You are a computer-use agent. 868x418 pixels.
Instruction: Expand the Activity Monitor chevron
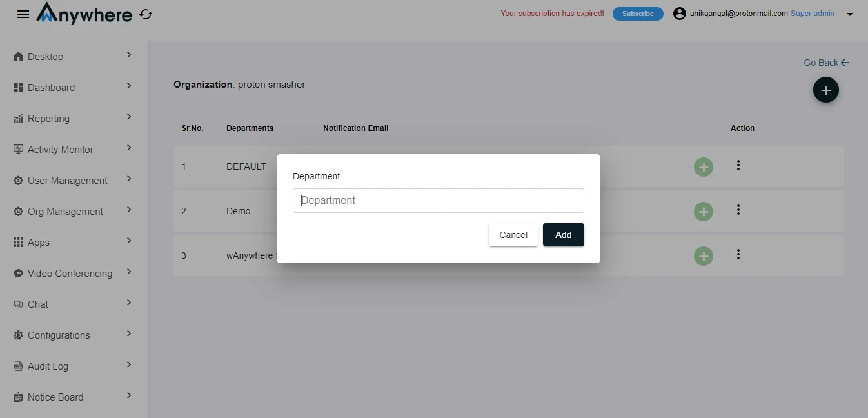[129, 148]
